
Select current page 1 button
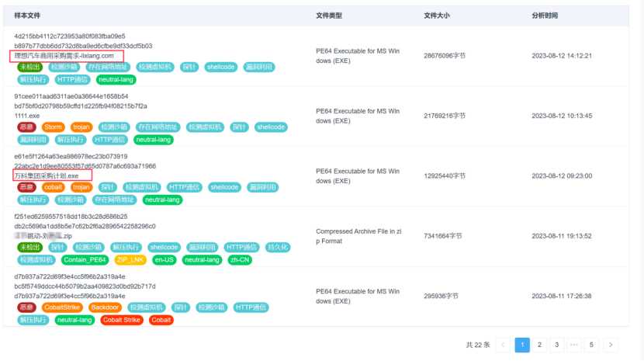pos(522,345)
